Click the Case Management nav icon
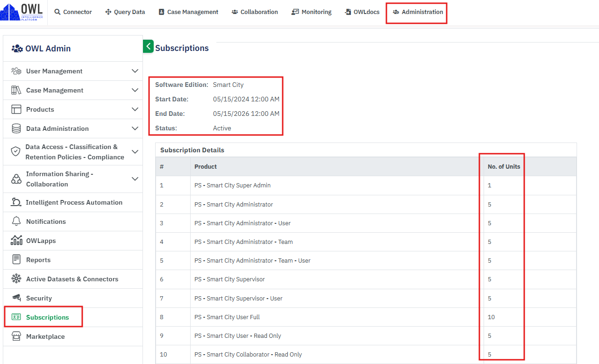 tap(162, 12)
